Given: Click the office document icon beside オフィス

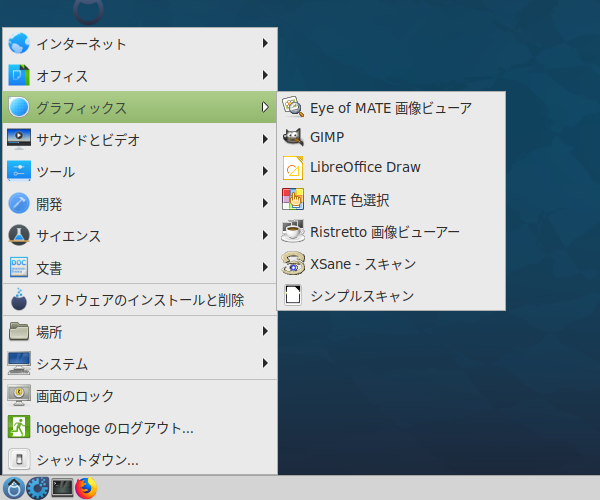Looking at the screenshot, I should click(x=19, y=75).
